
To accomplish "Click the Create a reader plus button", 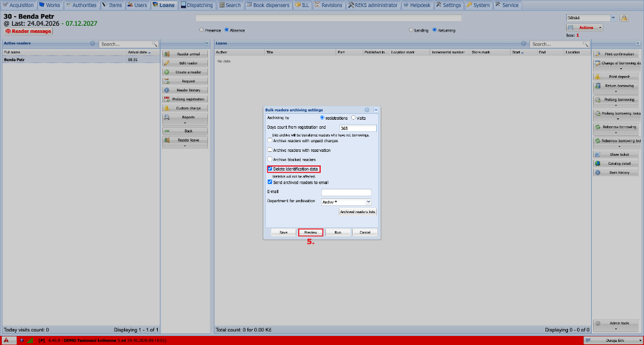I will (x=185, y=72).
